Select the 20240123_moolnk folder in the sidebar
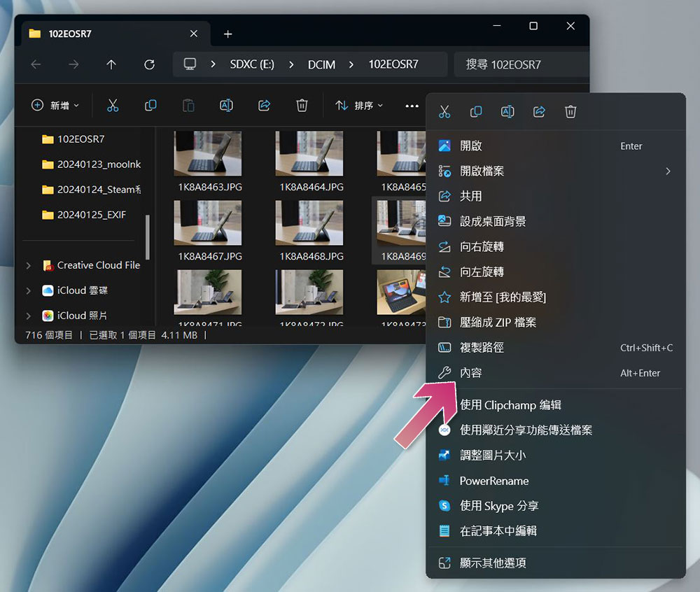This screenshot has width=700, height=592. [90, 164]
